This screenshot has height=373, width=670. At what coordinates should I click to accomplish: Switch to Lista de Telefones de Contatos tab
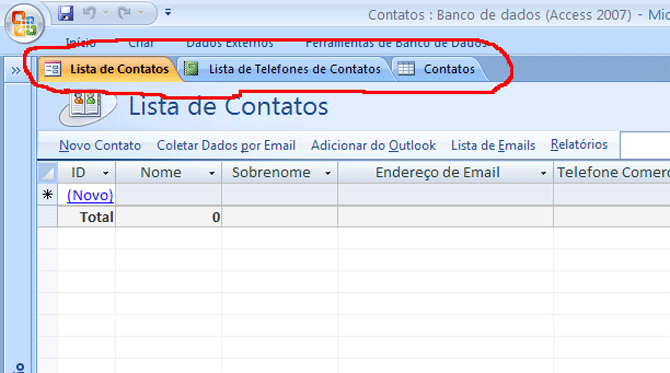285,69
